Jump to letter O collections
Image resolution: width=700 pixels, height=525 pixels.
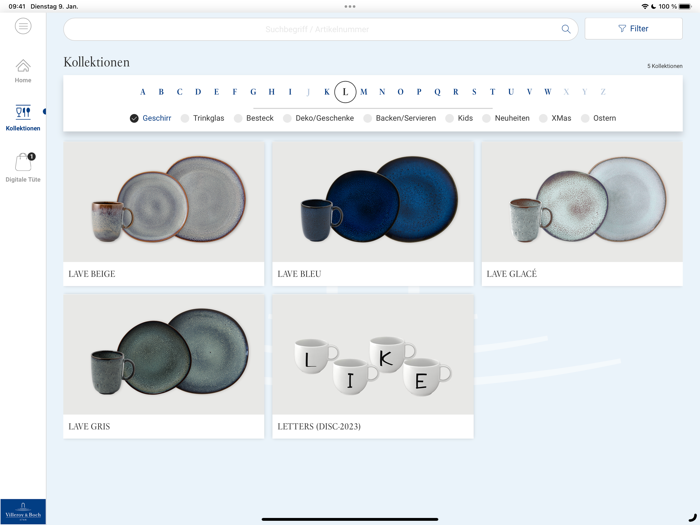click(x=400, y=92)
